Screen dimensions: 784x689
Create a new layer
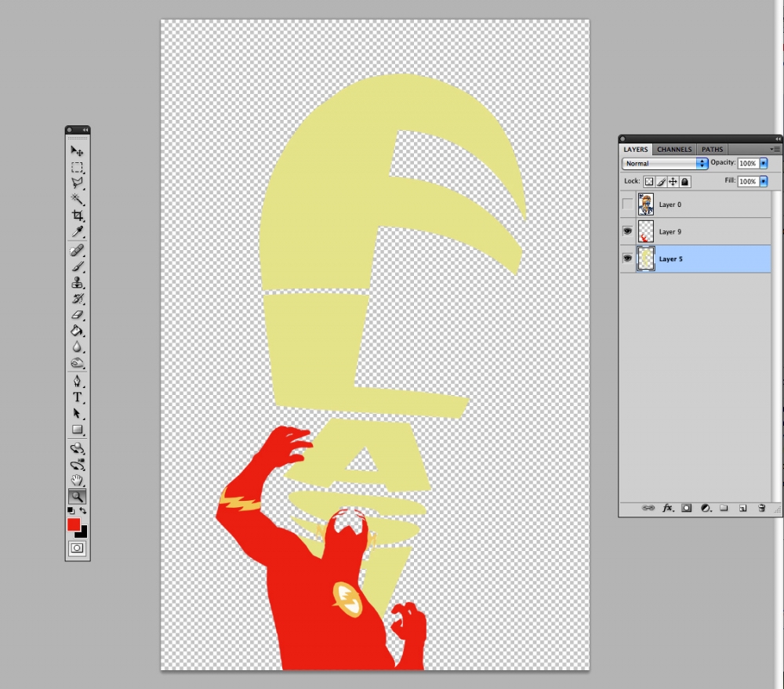click(x=743, y=508)
